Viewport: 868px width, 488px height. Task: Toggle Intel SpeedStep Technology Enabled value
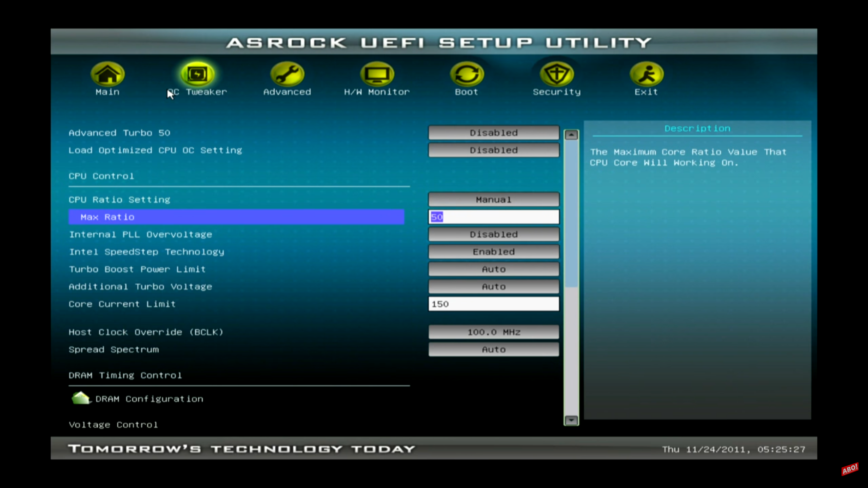click(x=493, y=252)
